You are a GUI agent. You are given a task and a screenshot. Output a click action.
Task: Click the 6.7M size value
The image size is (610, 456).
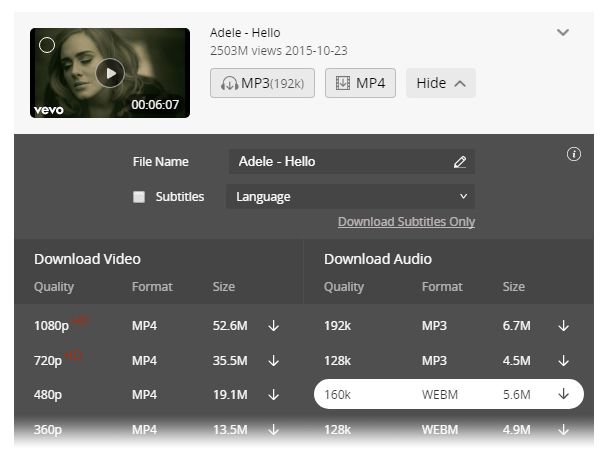516,326
